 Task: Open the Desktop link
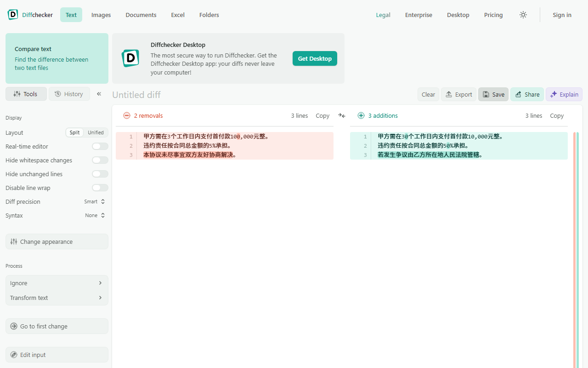[x=458, y=15]
